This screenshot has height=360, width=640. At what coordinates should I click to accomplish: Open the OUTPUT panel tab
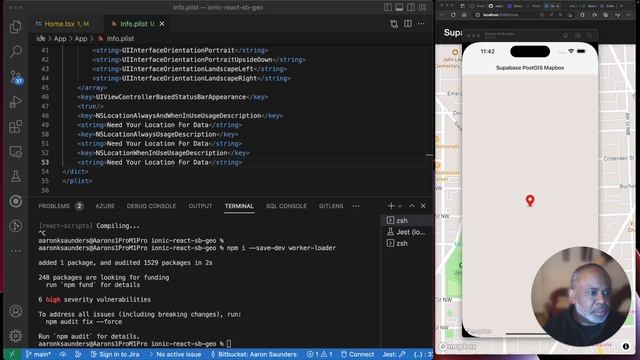tap(200, 206)
